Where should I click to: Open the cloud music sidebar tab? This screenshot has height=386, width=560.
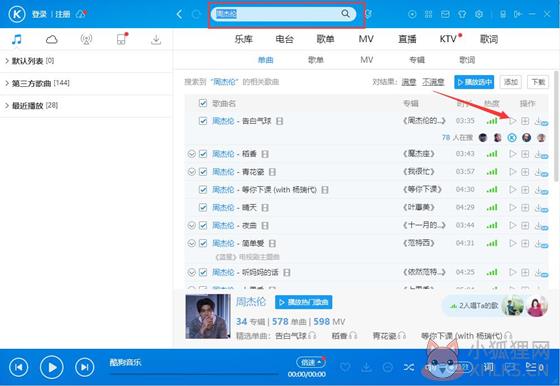(52, 39)
